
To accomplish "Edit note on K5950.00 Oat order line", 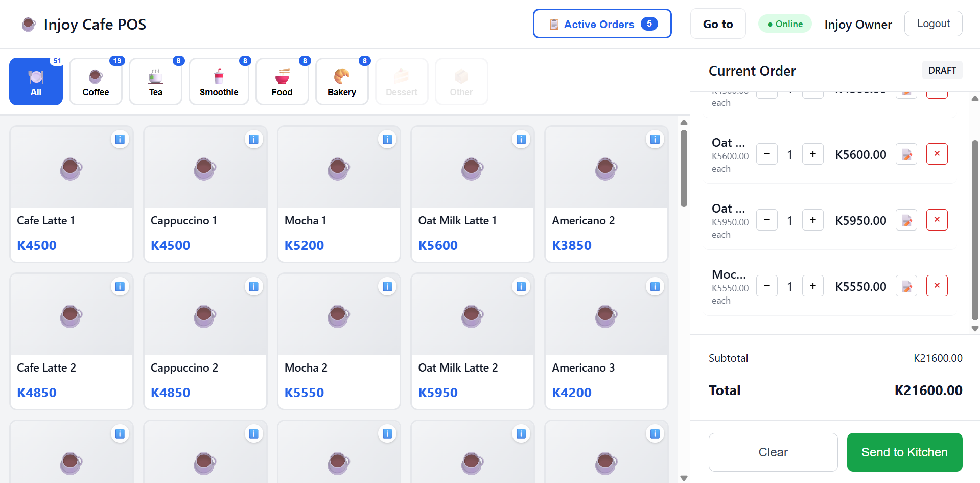I will 906,220.
